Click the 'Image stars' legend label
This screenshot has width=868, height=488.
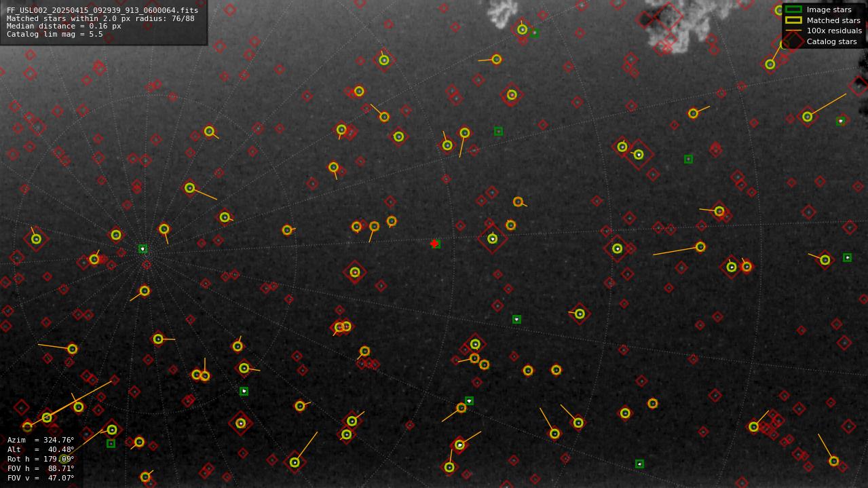829,10
